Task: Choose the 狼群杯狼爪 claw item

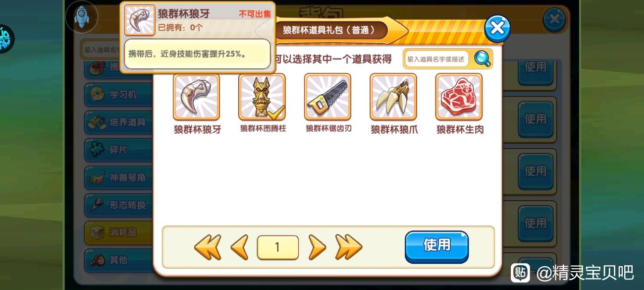Action: (x=393, y=97)
